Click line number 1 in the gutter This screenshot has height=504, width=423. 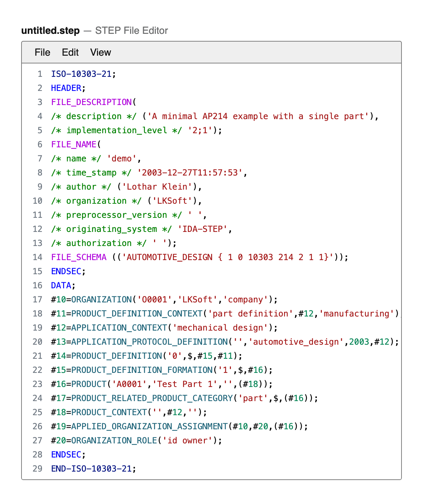pyautogui.click(x=40, y=74)
